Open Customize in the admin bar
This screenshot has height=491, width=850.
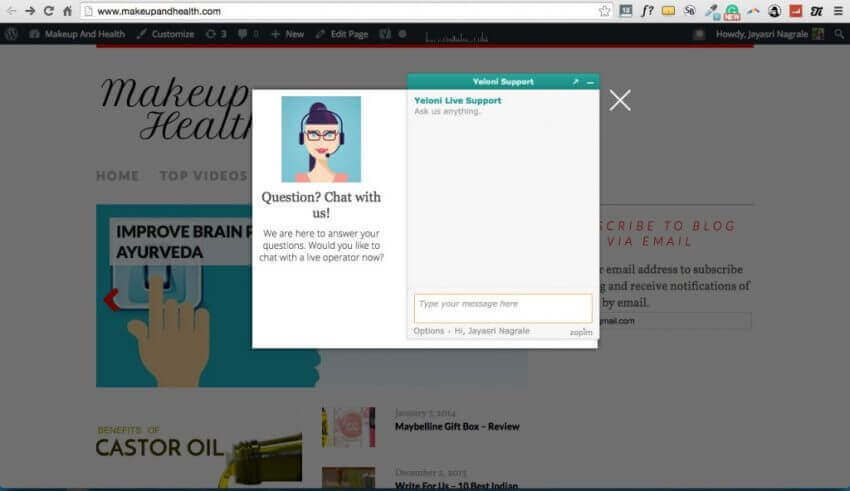[165, 34]
